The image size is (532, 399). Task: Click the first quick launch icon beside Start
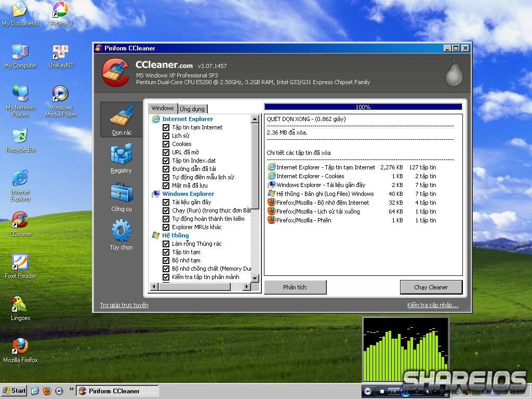coord(35,391)
